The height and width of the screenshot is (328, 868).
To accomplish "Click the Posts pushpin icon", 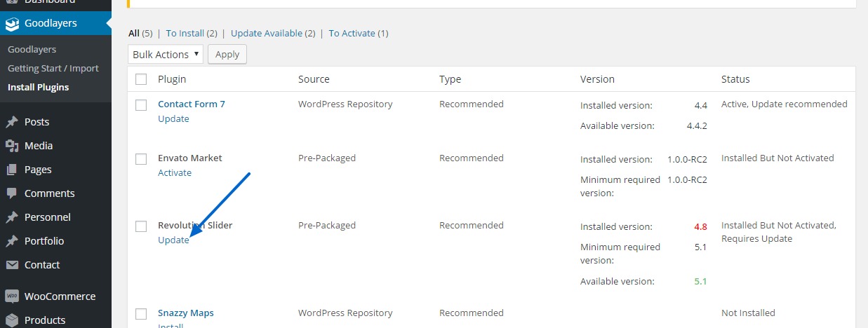I will pos(12,122).
